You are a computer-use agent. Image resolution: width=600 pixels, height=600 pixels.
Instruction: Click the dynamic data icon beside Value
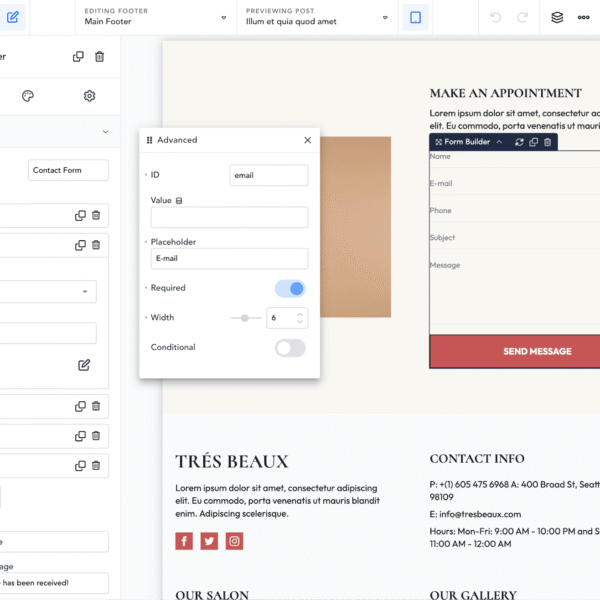(179, 201)
